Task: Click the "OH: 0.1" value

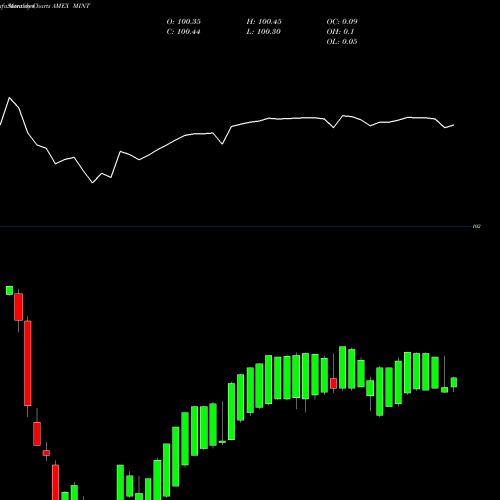Action: click(x=340, y=32)
